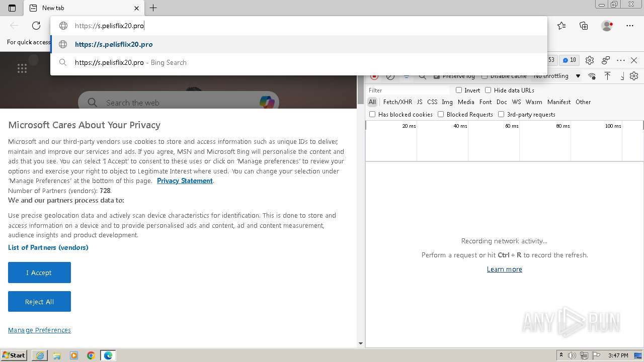Filter requests by WS
The height and width of the screenshot is (362, 644).
(517, 102)
